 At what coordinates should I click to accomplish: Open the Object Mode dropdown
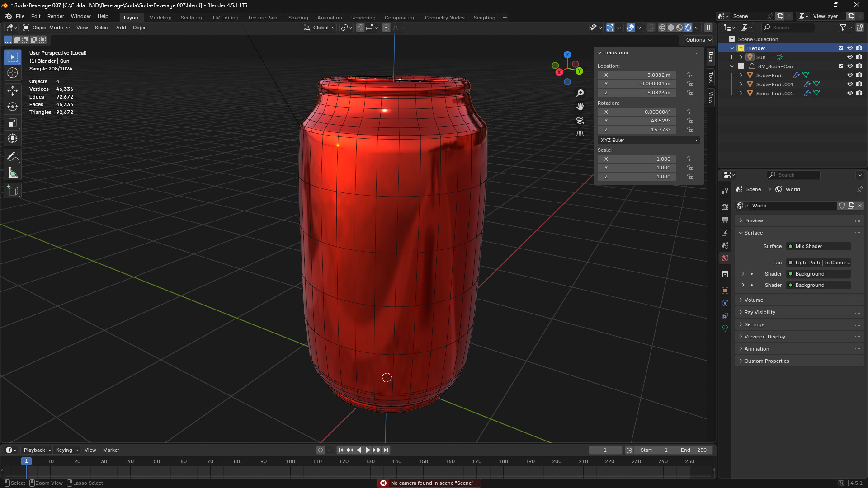46,28
